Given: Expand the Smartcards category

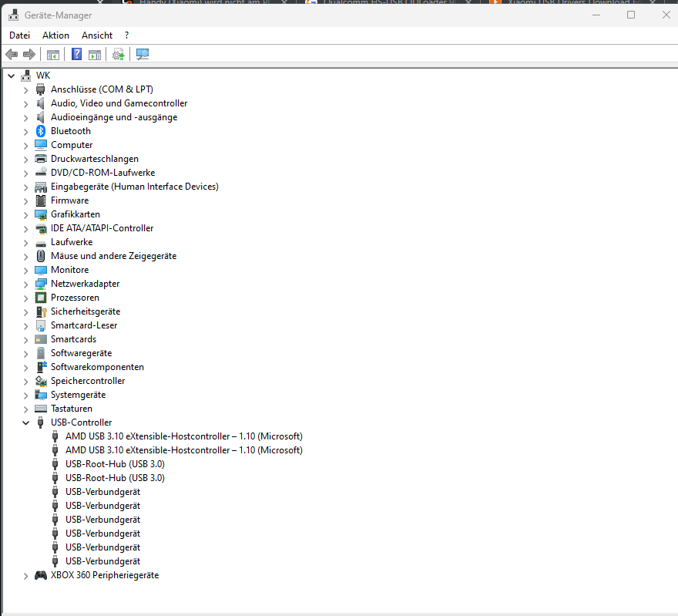Looking at the screenshot, I should [25, 339].
